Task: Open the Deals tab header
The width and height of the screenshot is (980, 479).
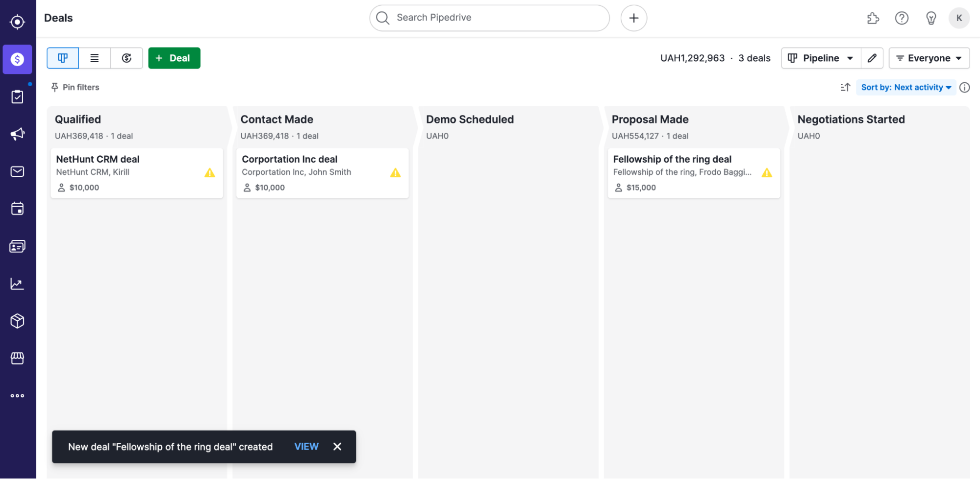Action: pos(58,18)
